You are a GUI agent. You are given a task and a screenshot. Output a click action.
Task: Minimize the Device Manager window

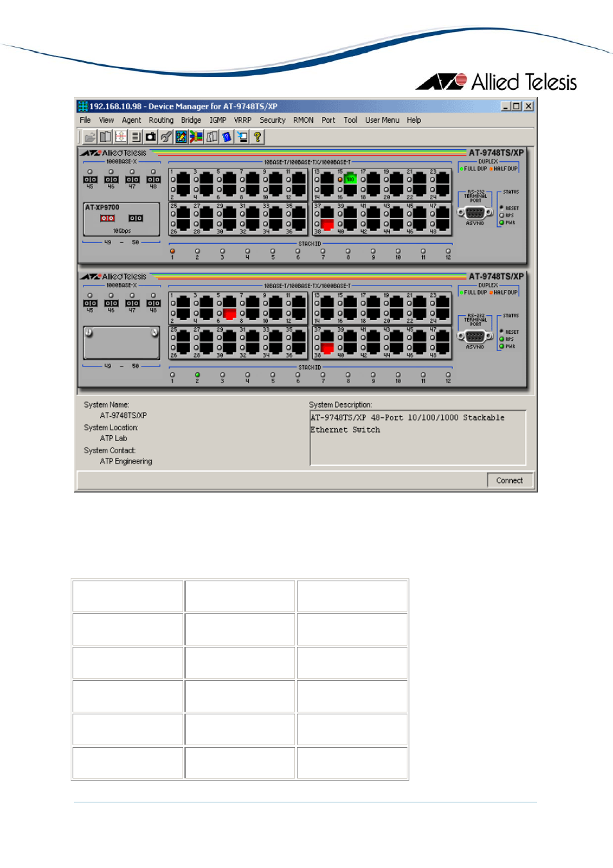click(x=506, y=106)
